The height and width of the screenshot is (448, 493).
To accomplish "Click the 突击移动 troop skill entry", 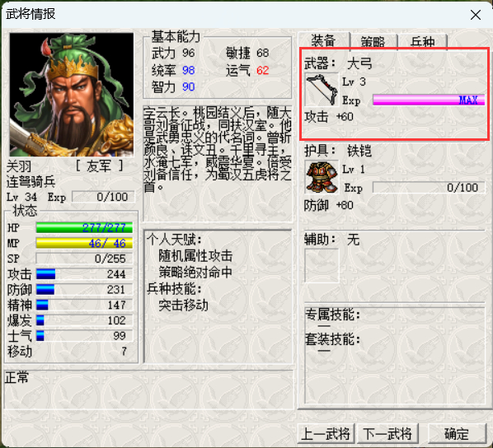I will [183, 305].
